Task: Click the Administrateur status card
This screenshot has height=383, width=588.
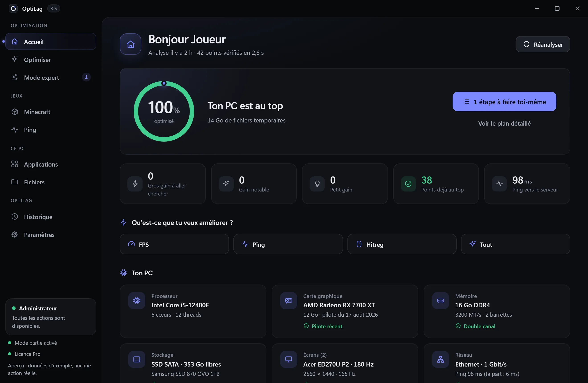Action: tap(51, 317)
